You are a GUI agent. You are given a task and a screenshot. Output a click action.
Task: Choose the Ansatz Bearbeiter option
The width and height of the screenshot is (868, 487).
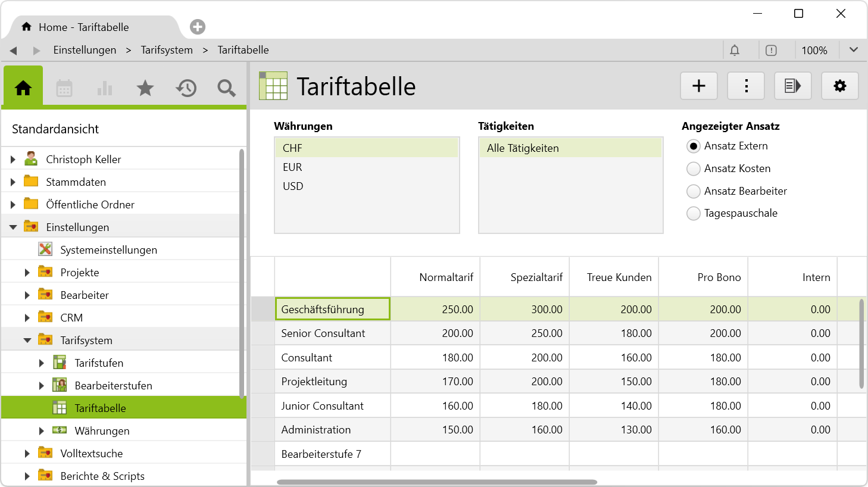point(694,192)
